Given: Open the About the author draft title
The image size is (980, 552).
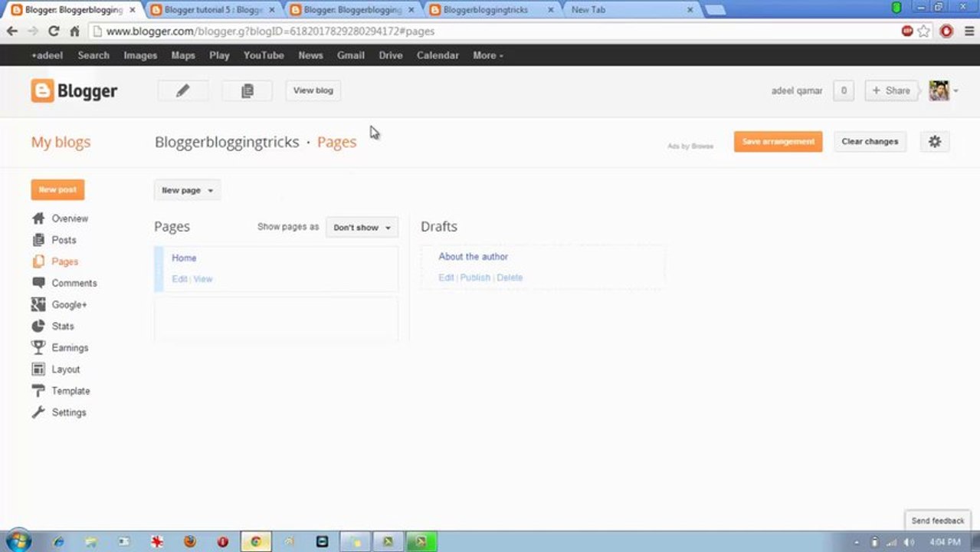Looking at the screenshot, I should click(473, 257).
